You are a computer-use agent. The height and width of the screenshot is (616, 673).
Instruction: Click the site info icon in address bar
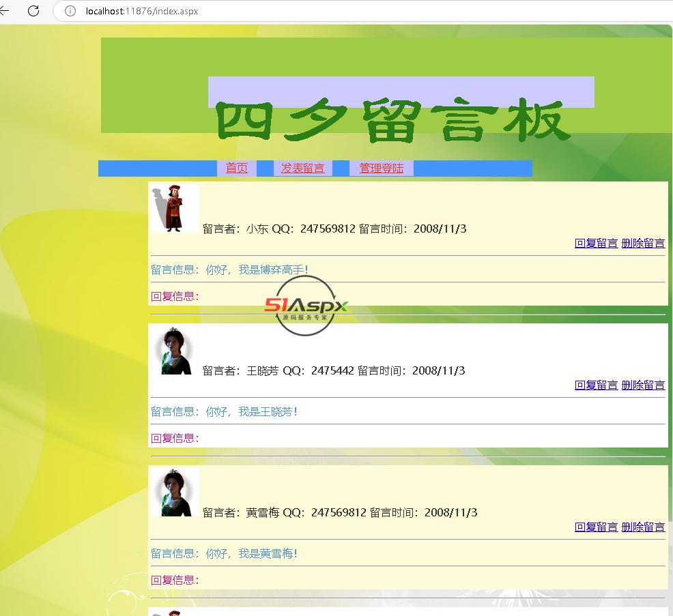click(70, 11)
